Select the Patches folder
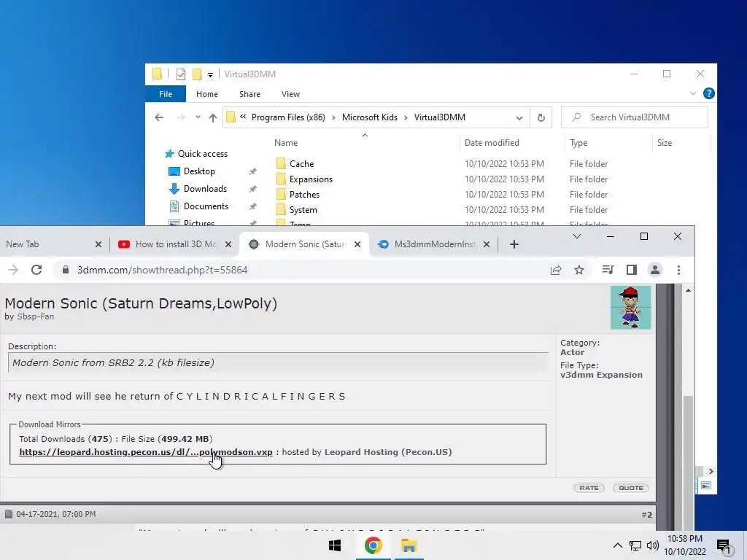The height and width of the screenshot is (560, 747). pyautogui.click(x=304, y=194)
